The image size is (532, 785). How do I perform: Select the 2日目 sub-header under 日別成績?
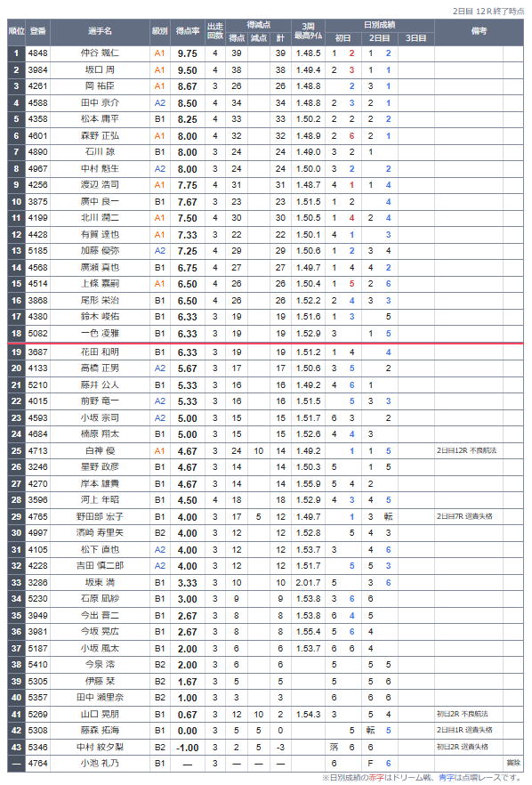[x=379, y=38]
